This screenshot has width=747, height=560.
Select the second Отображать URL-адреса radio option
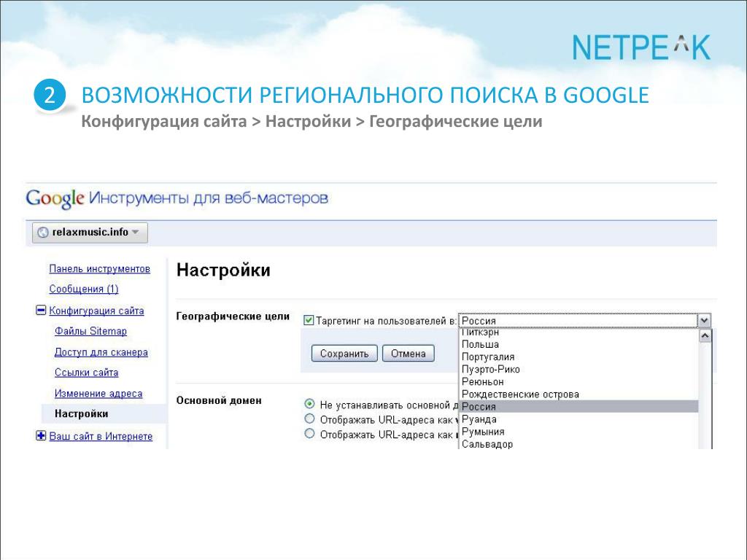(x=309, y=434)
